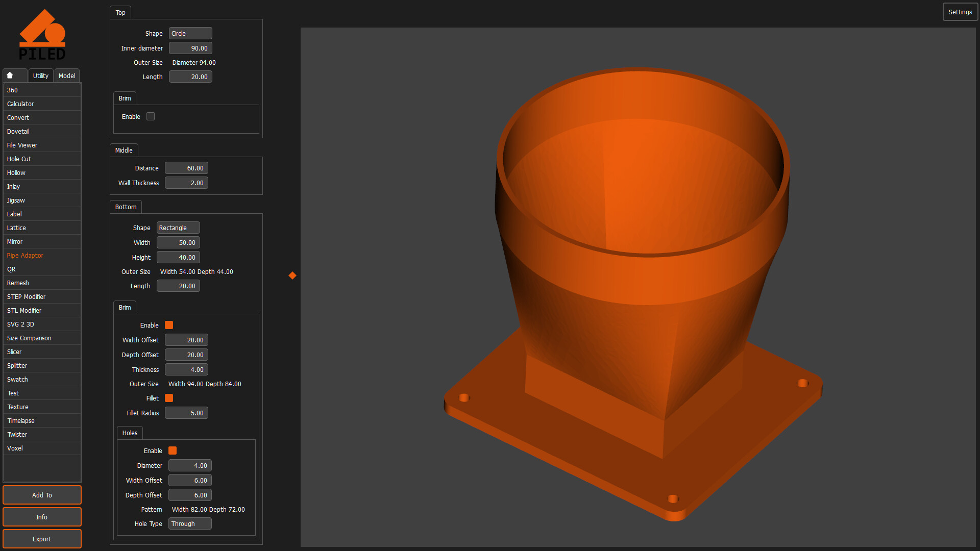Open the Home tab icon
The height and width of the screenshot is (551, 980).
(10, 76)
